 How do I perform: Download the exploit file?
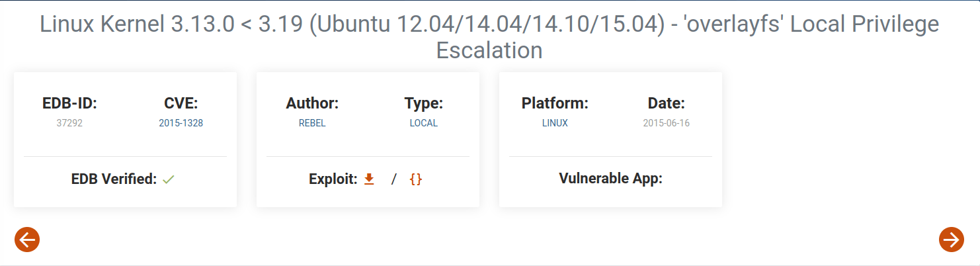tap(370, 179)
